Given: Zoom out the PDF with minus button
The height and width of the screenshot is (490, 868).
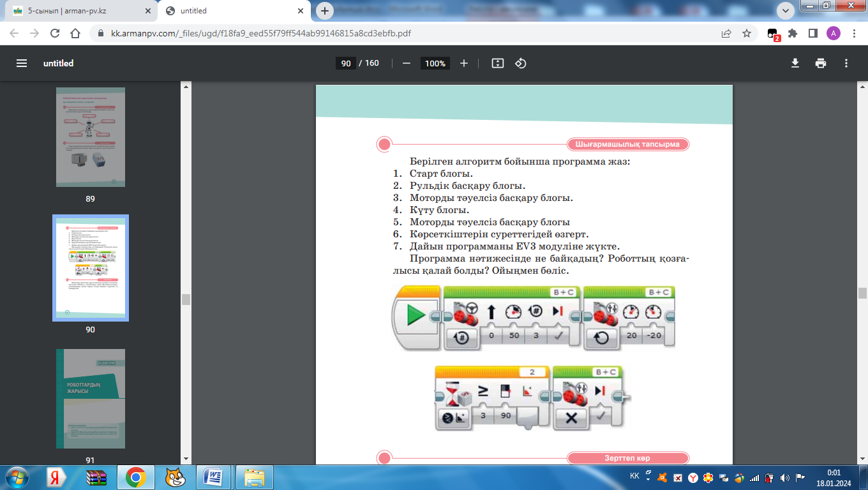Looking at the screenshot, I should pyautogui.click(x=406, y=63).
